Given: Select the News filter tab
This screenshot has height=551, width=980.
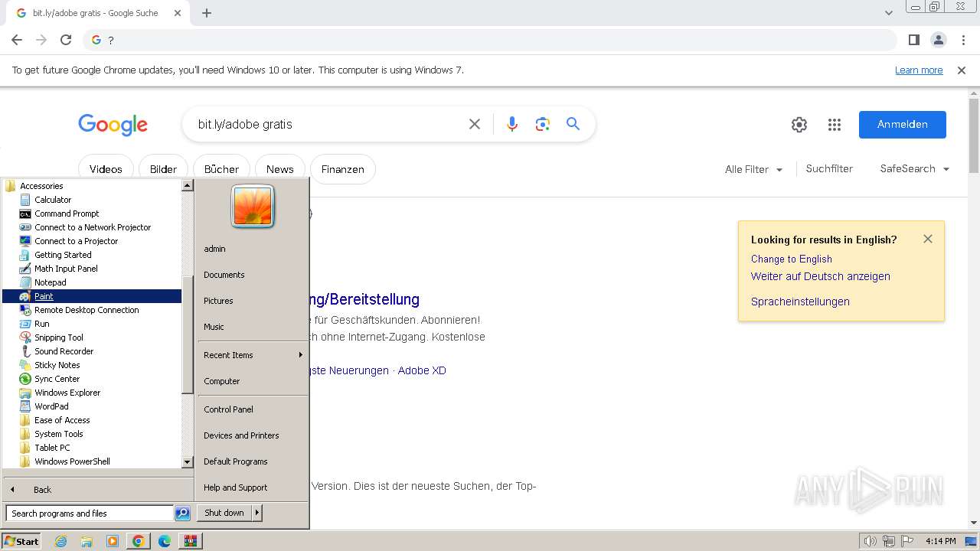Looking at the screenshot, I should 279,169.
